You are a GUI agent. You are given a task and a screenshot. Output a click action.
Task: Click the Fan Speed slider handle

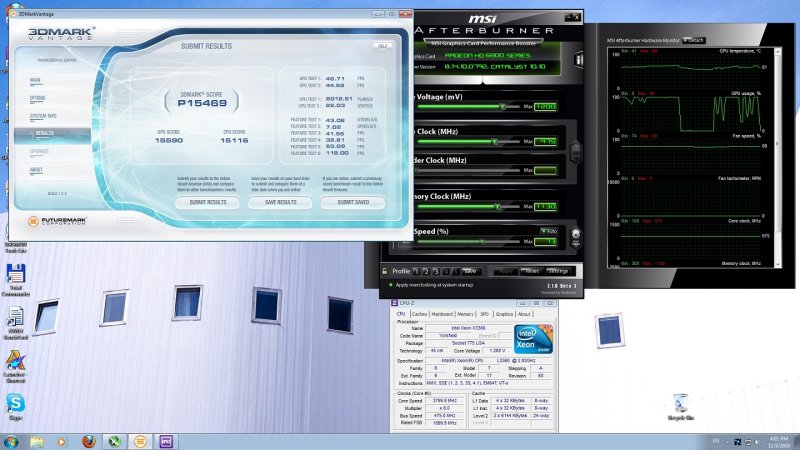tap(482, 241)
